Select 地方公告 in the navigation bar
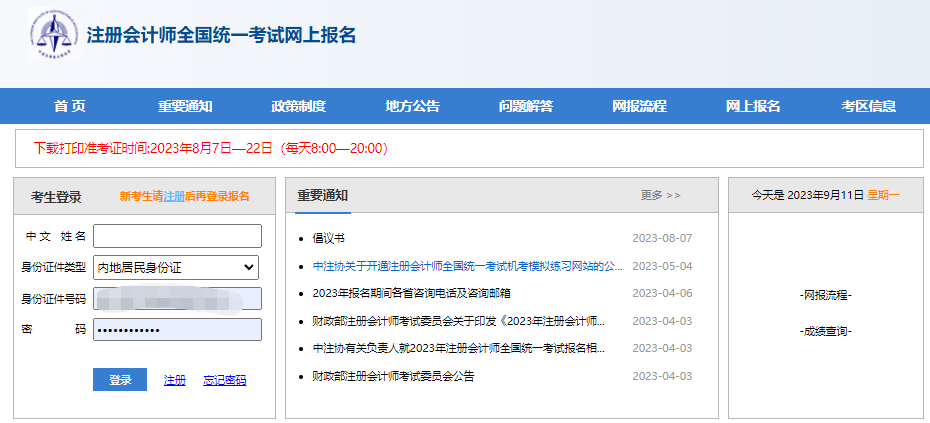The width and height of the screenshot is (930, 423). click(412, 106)
